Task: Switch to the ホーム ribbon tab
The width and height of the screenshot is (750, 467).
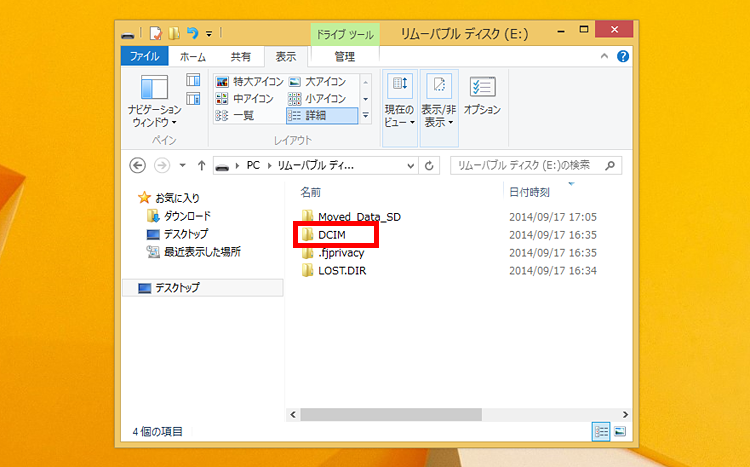Action: [192, 57]
